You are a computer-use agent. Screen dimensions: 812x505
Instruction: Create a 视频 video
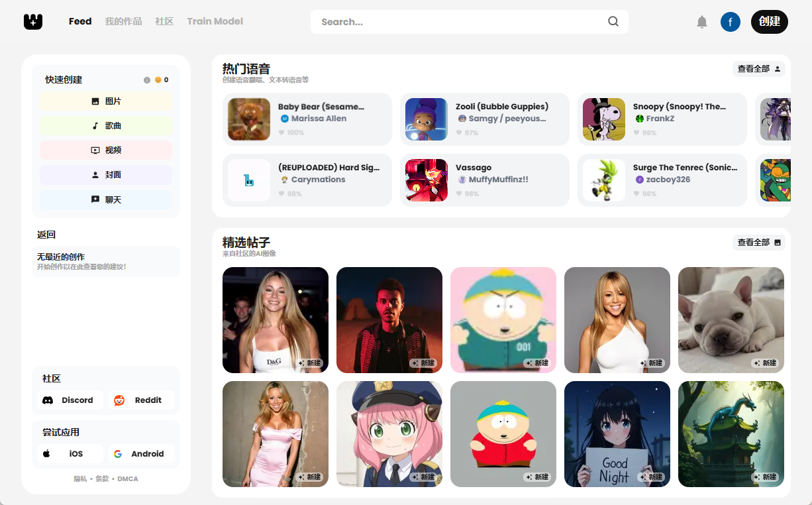pos(106,150)
